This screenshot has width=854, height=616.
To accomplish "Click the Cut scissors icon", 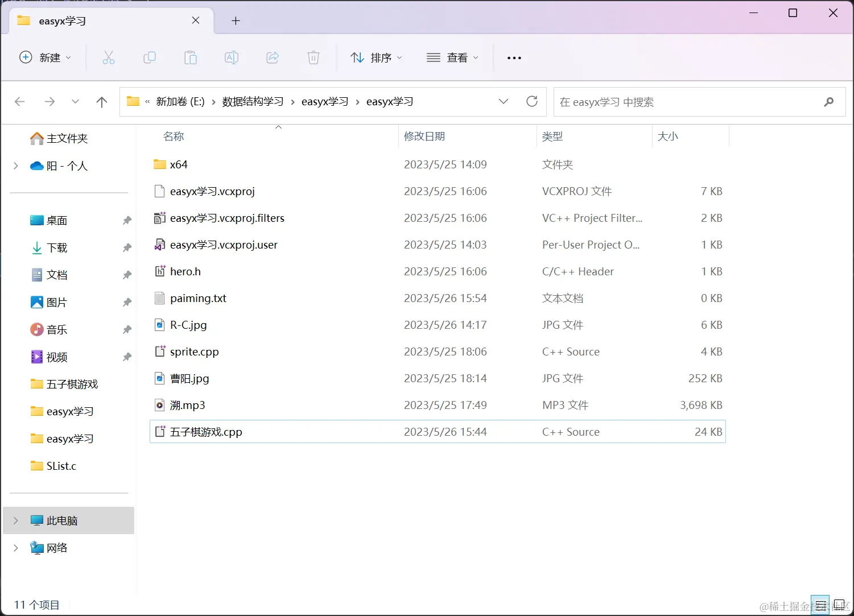I will pos(109,57).
